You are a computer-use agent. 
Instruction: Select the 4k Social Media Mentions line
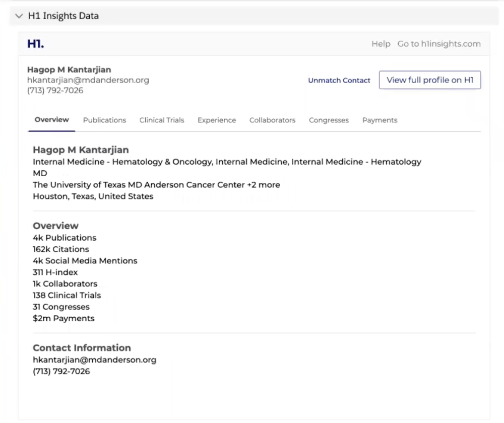[x=85, y=261]
